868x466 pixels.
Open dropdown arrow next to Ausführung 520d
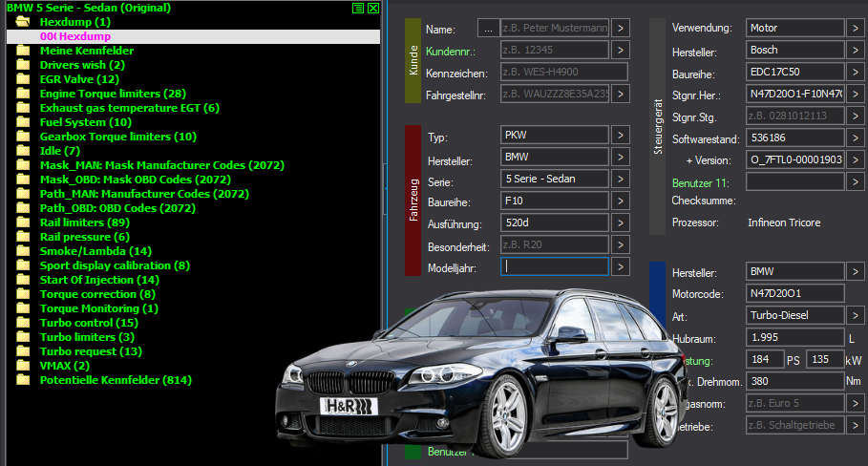coord(621,222)
